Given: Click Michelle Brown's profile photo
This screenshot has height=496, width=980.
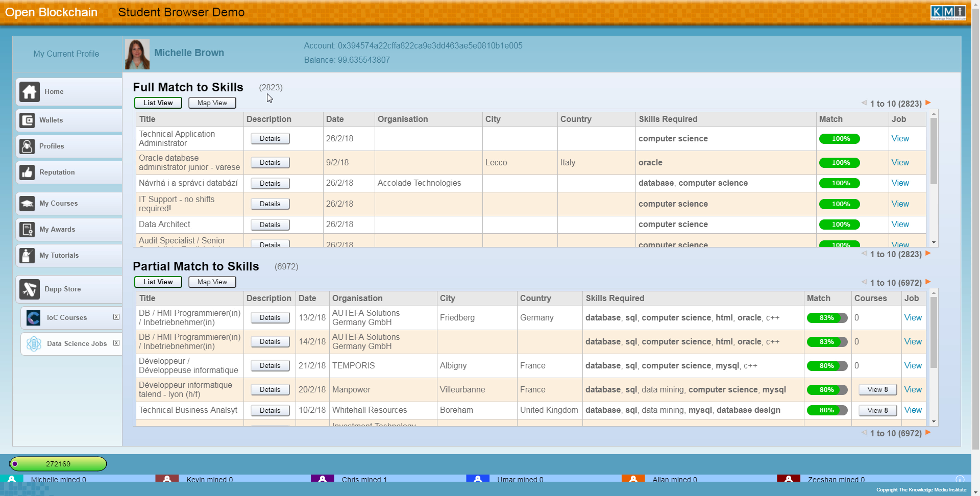Looking at the screenshot, I should 137,54.
